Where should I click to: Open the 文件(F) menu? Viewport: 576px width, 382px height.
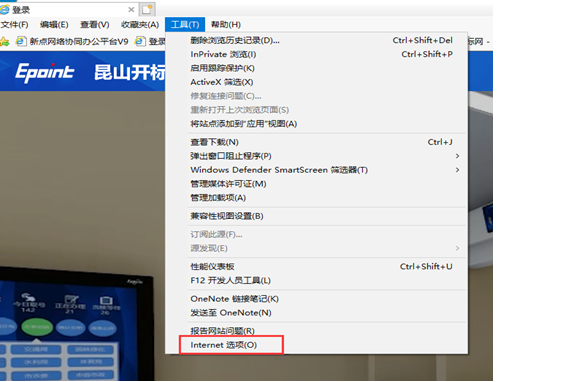point(14,25)
